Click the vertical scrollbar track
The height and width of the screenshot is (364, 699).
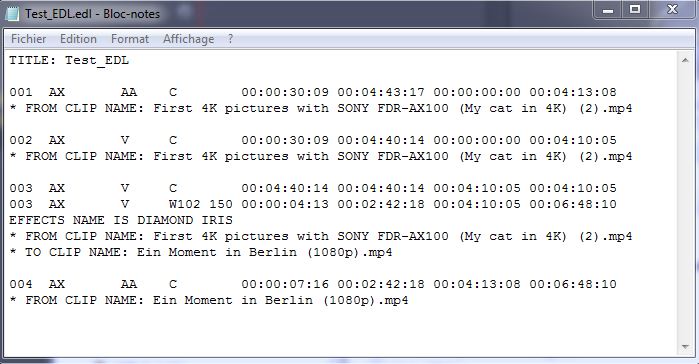tap(685, 203)
